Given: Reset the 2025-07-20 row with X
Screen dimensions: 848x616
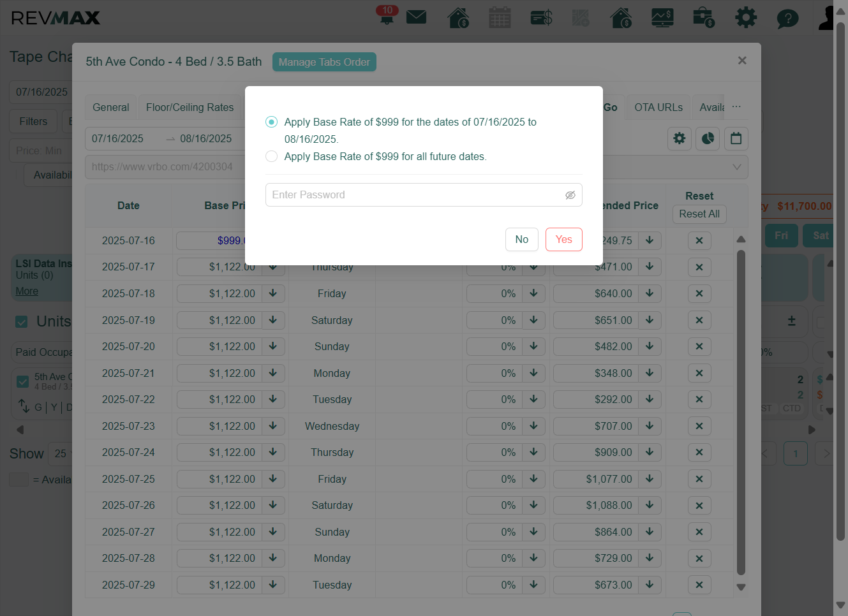Looking at the screenshot, I should pos(699,346).
